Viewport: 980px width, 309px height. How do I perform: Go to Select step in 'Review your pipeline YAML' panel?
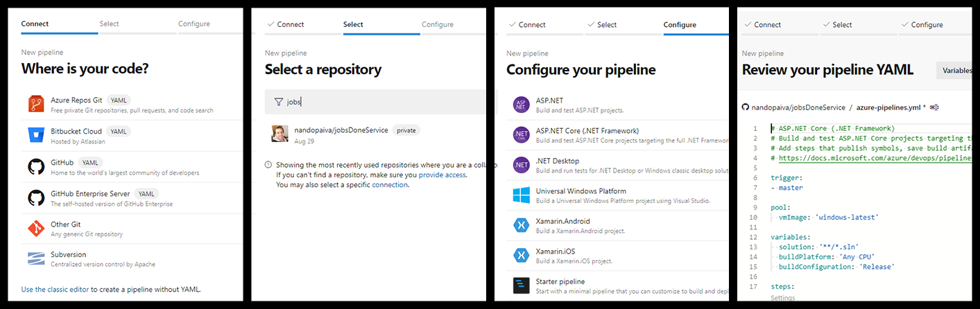[837, 24]
